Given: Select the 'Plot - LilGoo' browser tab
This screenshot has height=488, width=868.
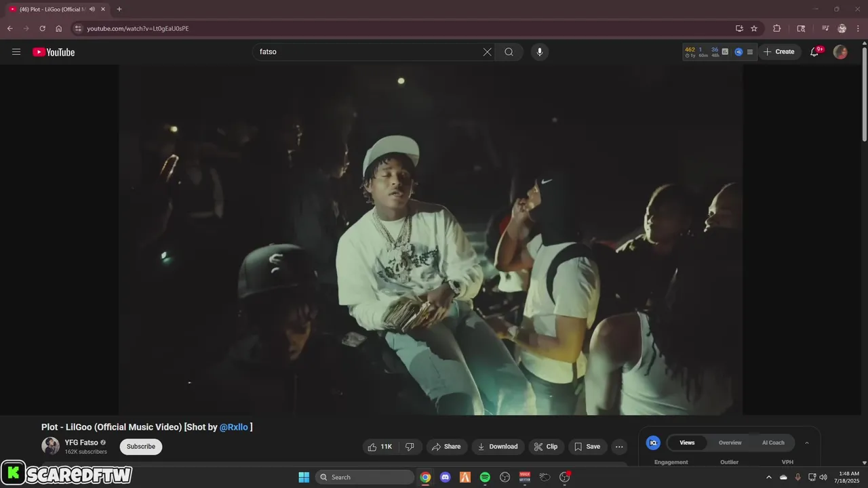Looking at the screenshot, I should (57, 9).
